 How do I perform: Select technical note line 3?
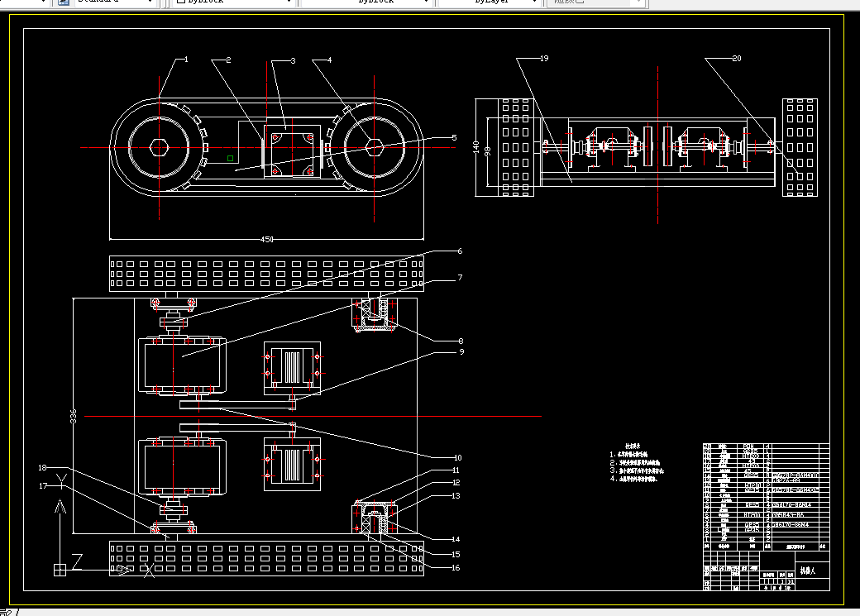(x=637, y=470)
